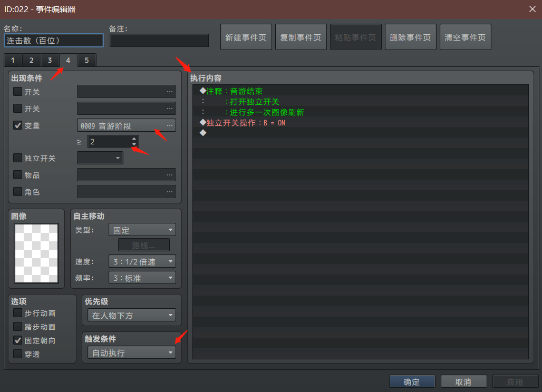Open the 优先级 在人物下方 dropdown

[132, 315]
